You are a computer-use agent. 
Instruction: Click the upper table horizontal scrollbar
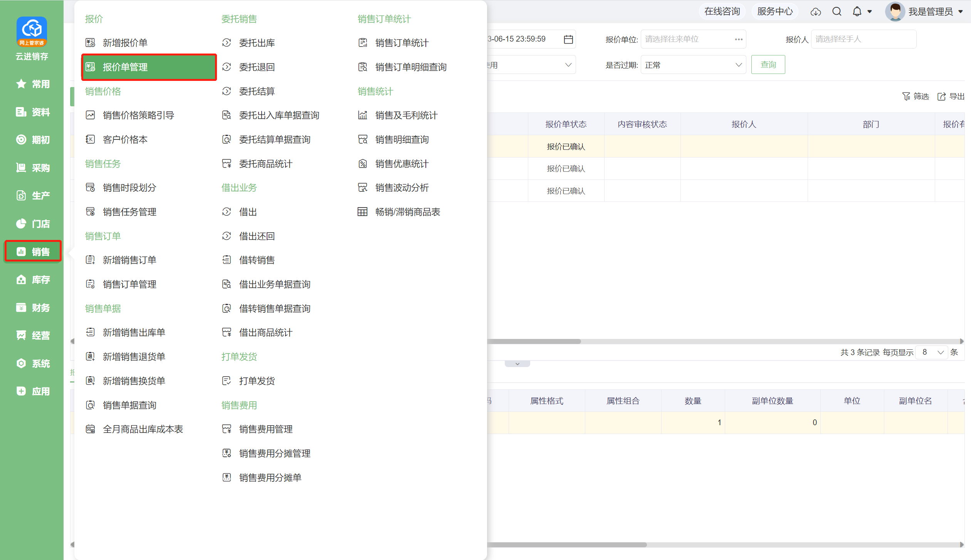[x=534, y=341]
